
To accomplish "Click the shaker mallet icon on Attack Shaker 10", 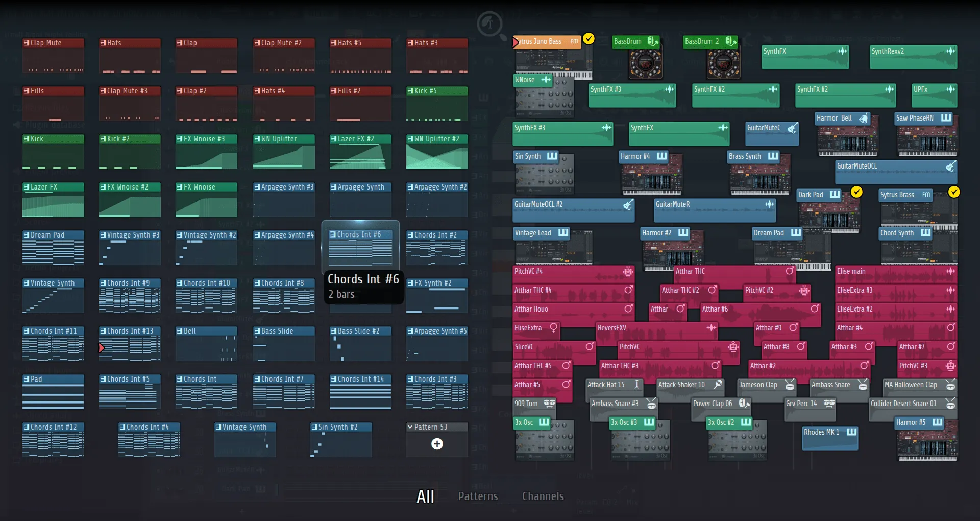I will 718,385.
